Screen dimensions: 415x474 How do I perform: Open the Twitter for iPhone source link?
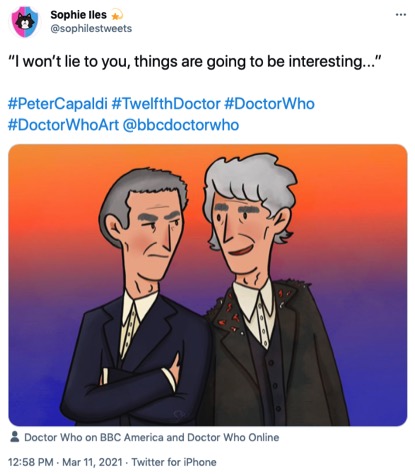pyautogui.click(x=174, y=462)
